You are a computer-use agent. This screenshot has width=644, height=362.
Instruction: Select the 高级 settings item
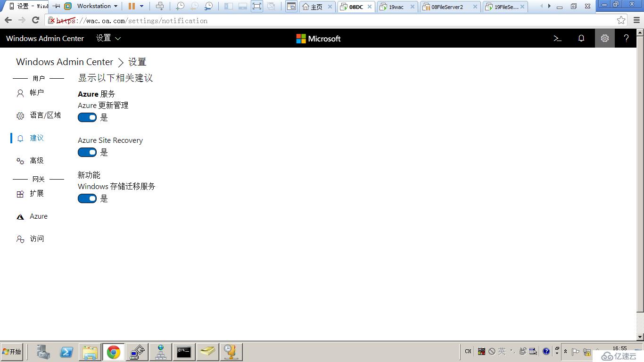pyautogui.click(x=37, y=161)
